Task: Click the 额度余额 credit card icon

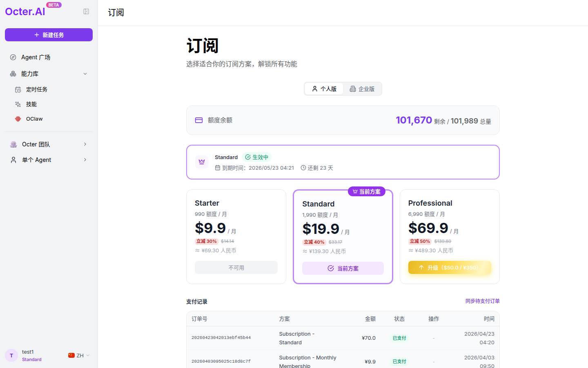Action: point(199,120)
